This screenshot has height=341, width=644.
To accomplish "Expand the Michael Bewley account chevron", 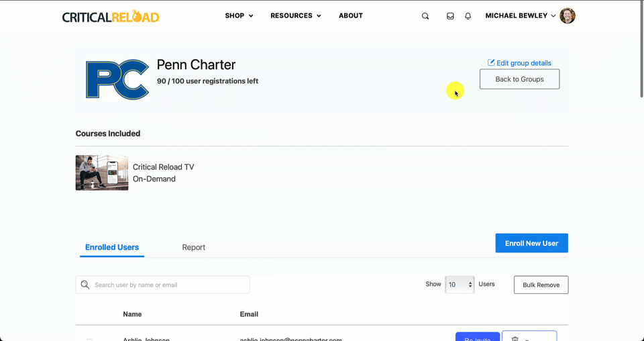I will [x=553, y=16].
